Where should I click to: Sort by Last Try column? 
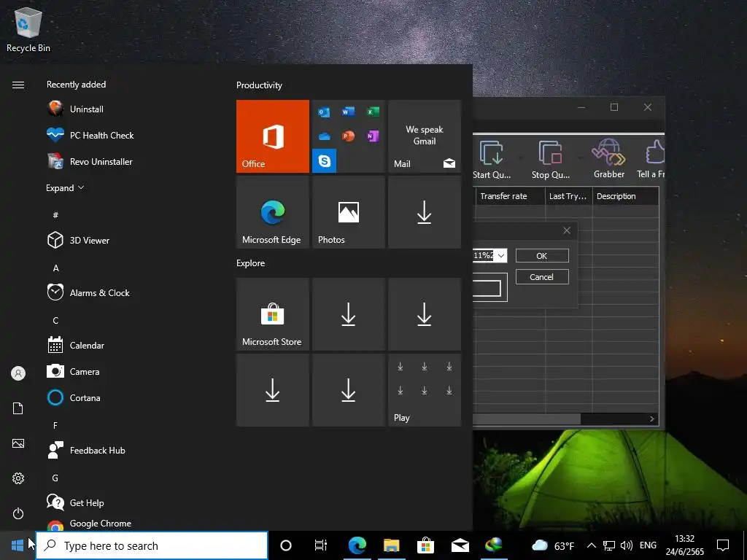[568, 196]
